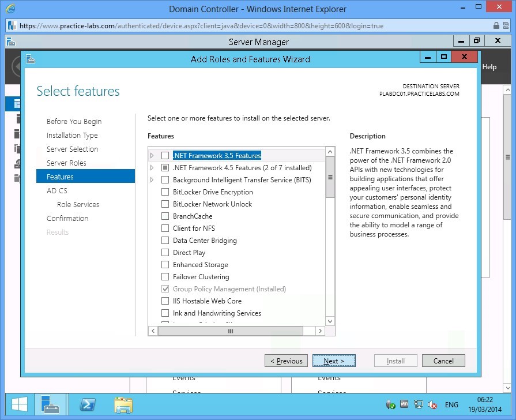Click the Previous button
This screenshot has height=420, width=516.
pos(286,360)
